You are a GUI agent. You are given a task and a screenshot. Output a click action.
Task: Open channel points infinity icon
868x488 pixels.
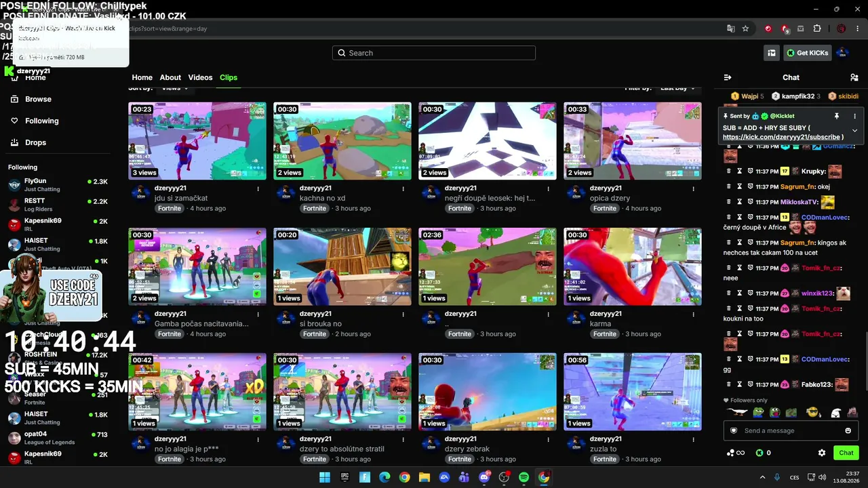click(x=736, y=453)
